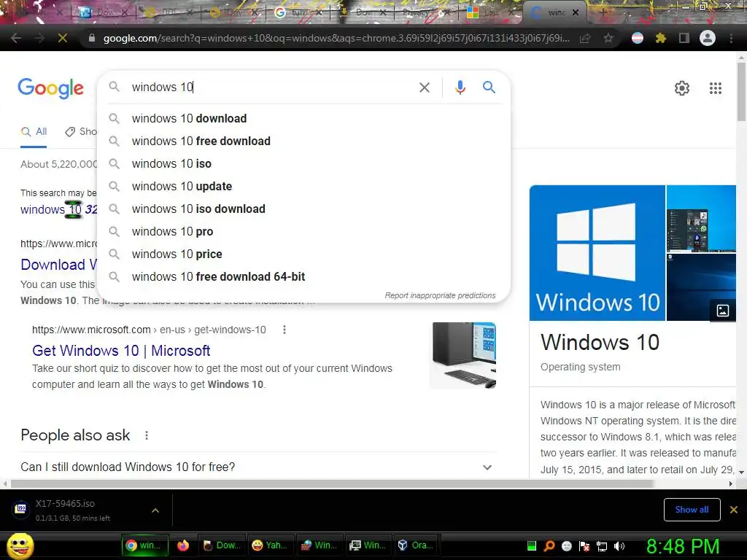Click the green tray icon
The width and height of the screenshot is (747, 560).
pyautogui.click(x=532, y=545)
